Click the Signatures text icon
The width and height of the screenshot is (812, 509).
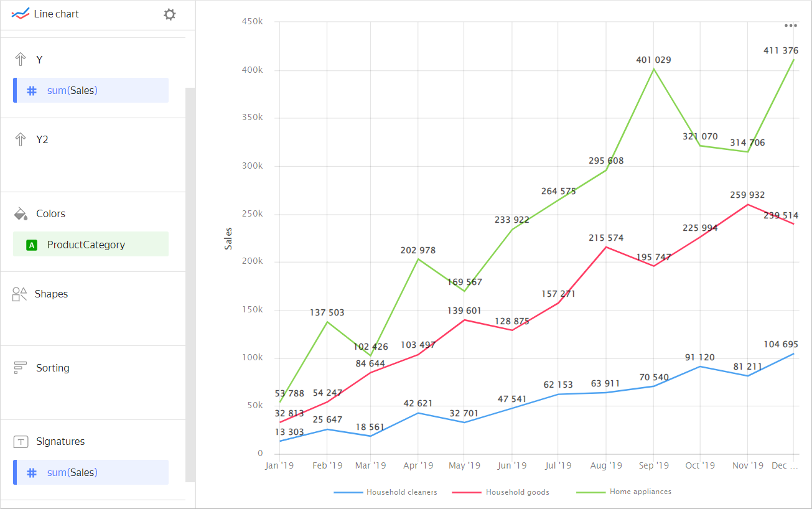tap(21, 441)
